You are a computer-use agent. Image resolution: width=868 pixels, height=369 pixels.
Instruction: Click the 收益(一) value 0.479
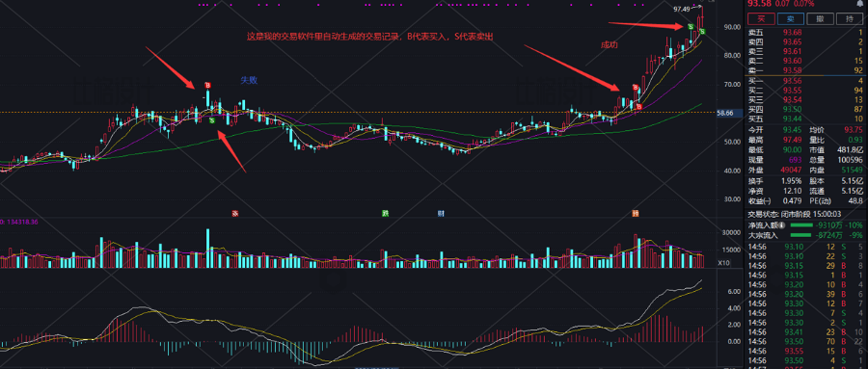coord(792,200)
